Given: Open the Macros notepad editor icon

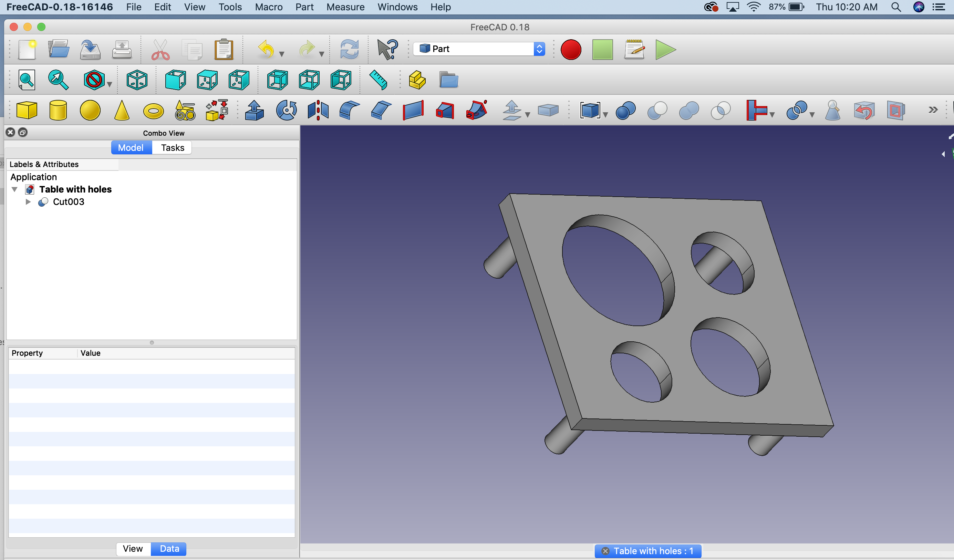Looking at the screenshot, I should click(634, 49).
